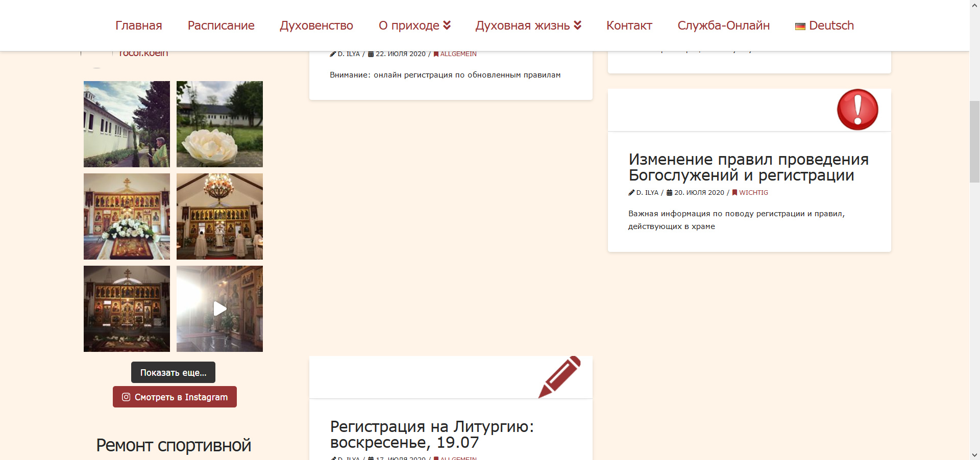Click the red exclamation mark icon
The image size is (980, 460).
857,110
